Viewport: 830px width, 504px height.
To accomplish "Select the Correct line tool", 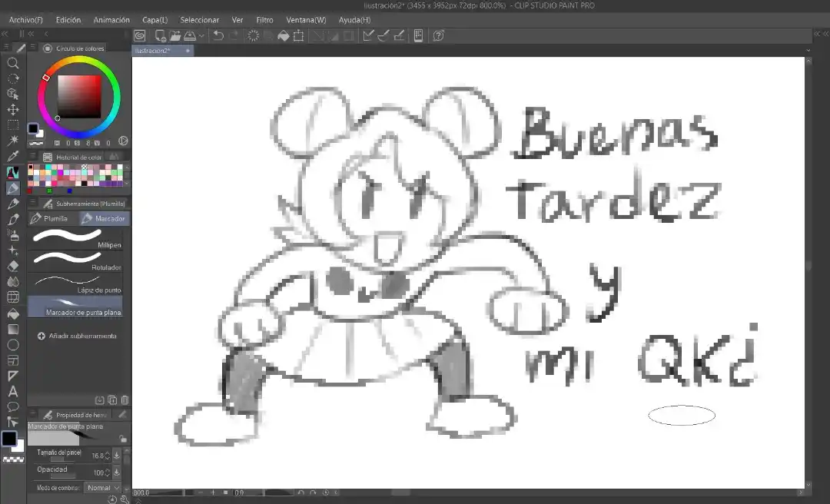I will (x=13, y=422).
